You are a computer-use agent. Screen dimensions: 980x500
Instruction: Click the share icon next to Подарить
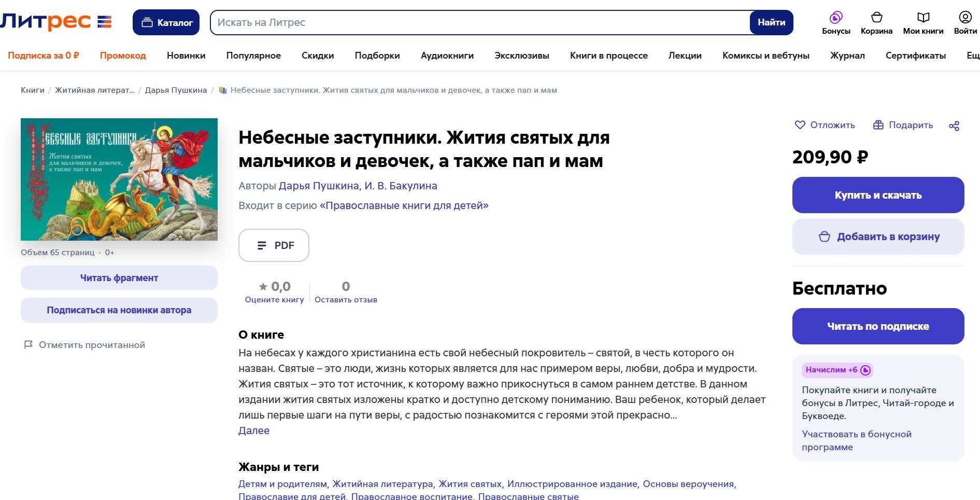954,126
